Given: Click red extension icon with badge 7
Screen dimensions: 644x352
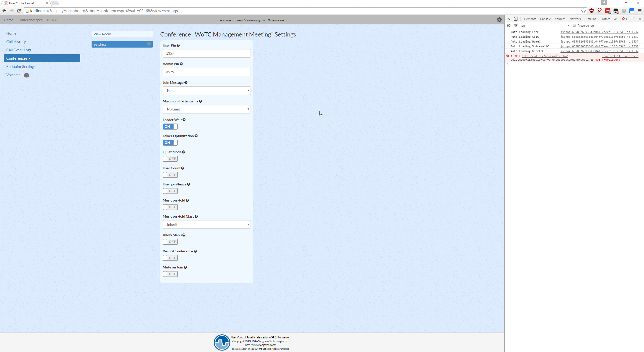Looking at the screenshot, I should click(x=608, y=11).
